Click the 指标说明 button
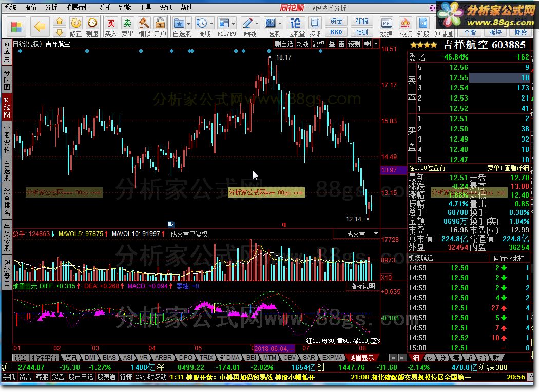Screen dimensions: 540x392 [x=362, y=286]
